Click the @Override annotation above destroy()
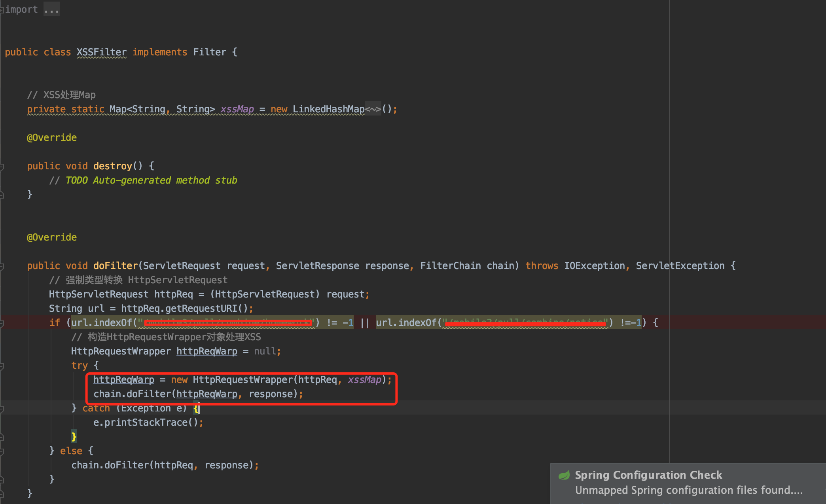The height and width of the screenshot is (504, 826). tap(52, 138)
